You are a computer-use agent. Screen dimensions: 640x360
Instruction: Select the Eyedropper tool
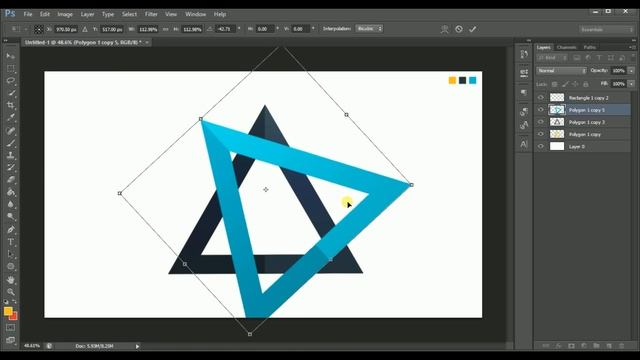click(11, 118)
